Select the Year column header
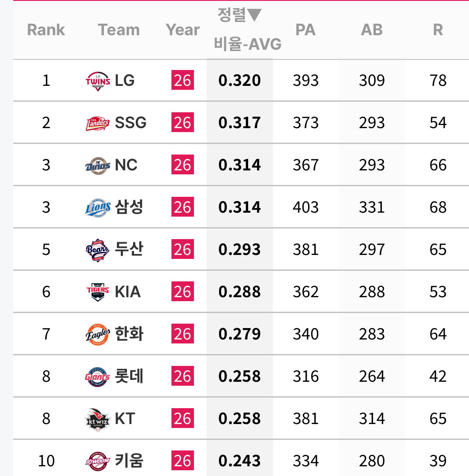Image resolution: width=469 pixels, height=476 pixels. [x=182, y=30]
